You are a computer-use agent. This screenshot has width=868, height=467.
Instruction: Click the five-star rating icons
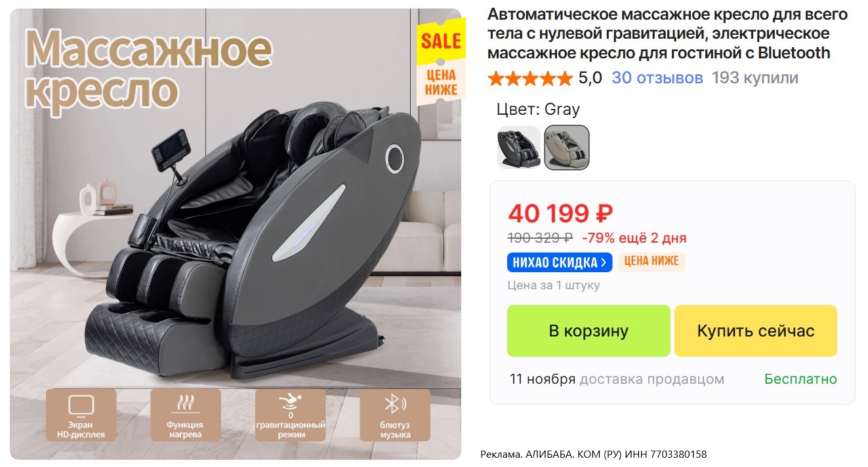pos(530,79)
